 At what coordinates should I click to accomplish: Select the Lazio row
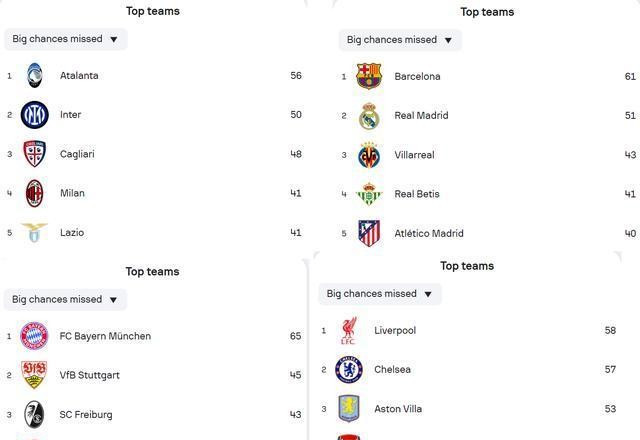click(x=154, y=233)
